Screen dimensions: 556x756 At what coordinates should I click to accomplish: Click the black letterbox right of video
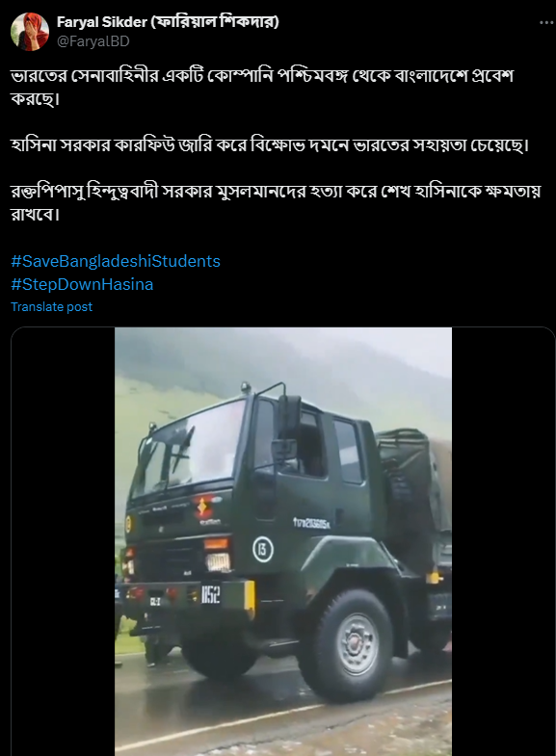503,541
